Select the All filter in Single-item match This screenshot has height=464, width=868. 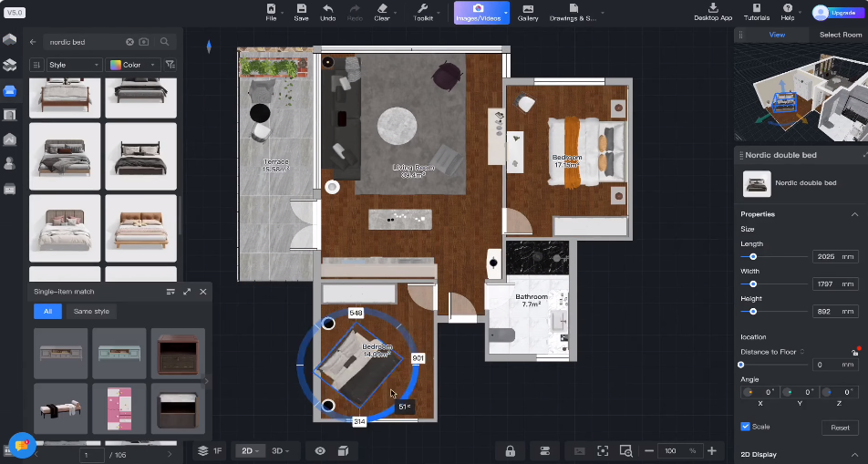click(47, 311)
